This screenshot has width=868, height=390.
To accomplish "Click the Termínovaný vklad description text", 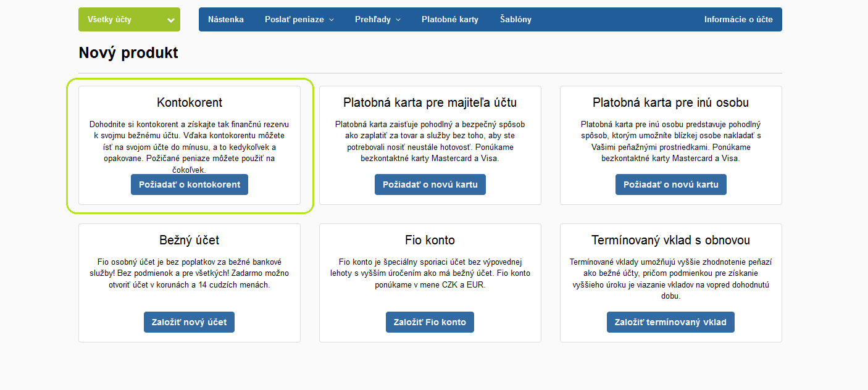I will click(671, 279).
